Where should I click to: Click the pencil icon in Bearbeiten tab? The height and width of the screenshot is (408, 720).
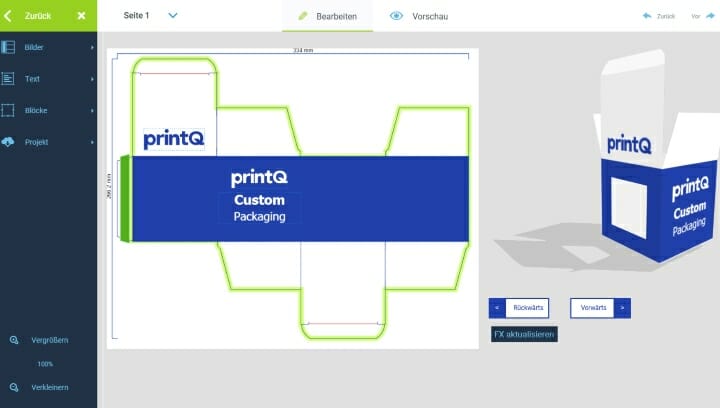(303, 16)
